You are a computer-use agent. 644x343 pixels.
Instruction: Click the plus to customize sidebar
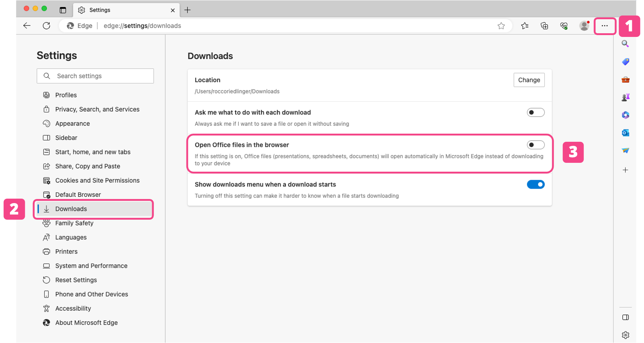click(x=625, y=170)
